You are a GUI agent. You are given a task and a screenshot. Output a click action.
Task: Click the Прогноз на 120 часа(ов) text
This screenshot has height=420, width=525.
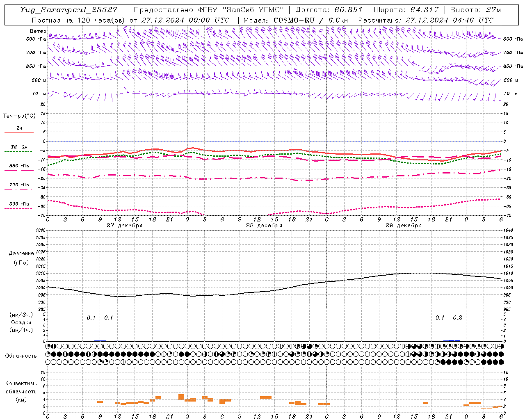point(79,20)
